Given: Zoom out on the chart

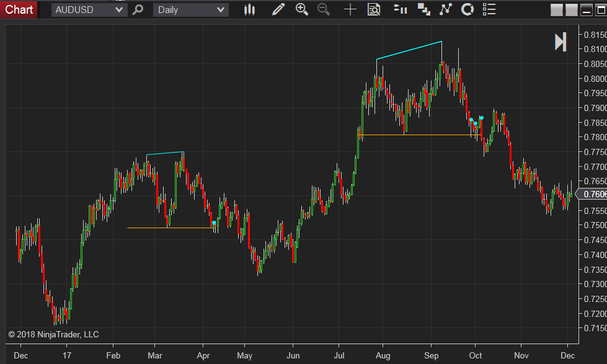Looking at the screenshot, I should click(x=323, y=9).
